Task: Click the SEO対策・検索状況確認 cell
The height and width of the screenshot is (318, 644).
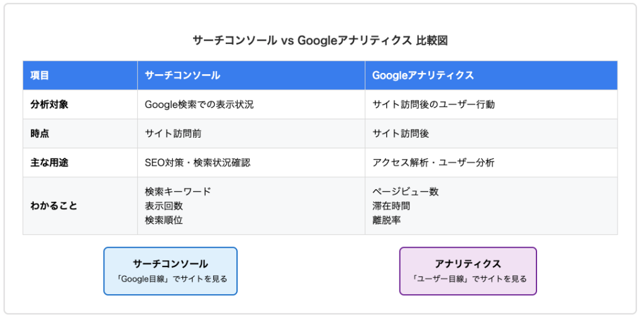Action: click(x=197, y=162)
